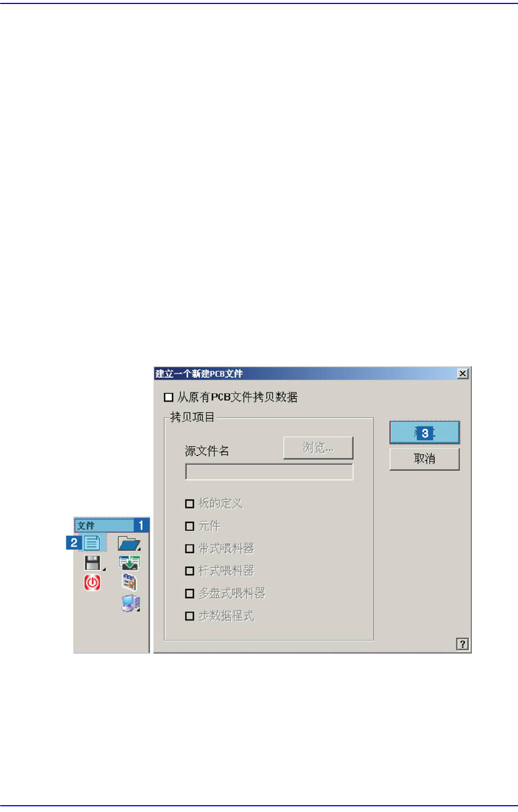This screenshot has height=812, width=518.
Task: Click the blue open folder icon
Action: 129,543
